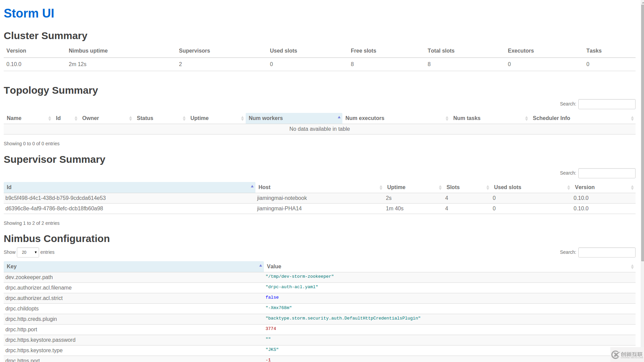Focus the Topology Summary search field
The width and height of the screenshot is (644, 362).
coord(607,104)
